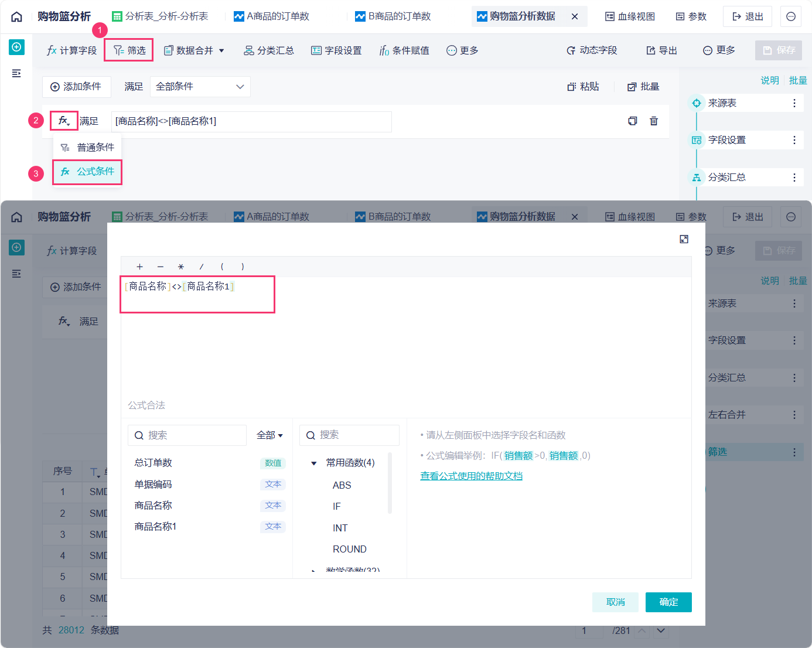Open the 数据合并 dropdown
Screen dimensions: 812x648
[194, 50]
